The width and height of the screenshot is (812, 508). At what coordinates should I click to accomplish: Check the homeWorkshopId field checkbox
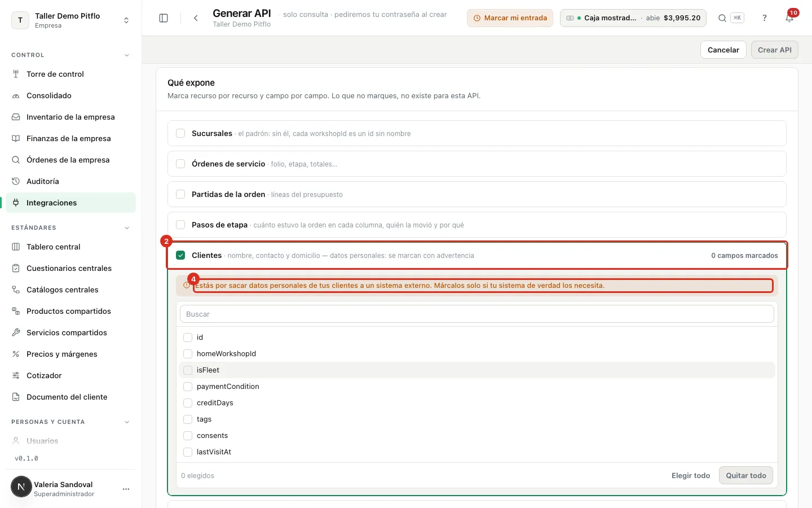tap(188, 354)
